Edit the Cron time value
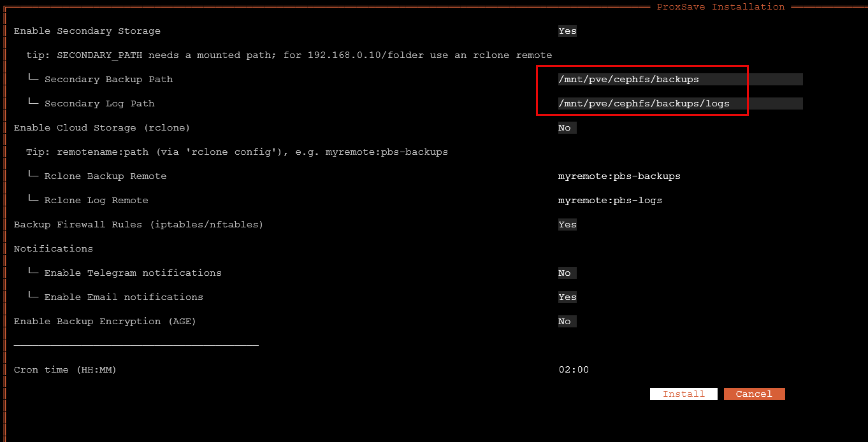 click(x=574, y=369)
